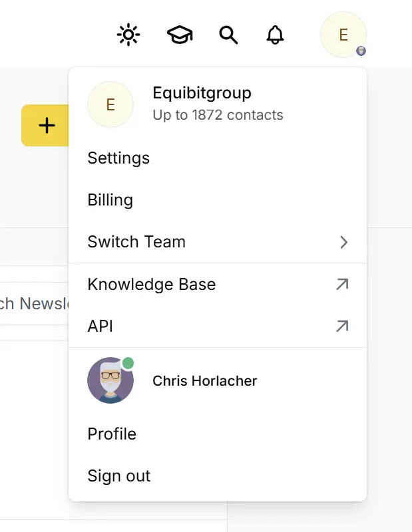Click the chevron beside Switch Team
Screen dimensions: 412x532
pos(343,242)
